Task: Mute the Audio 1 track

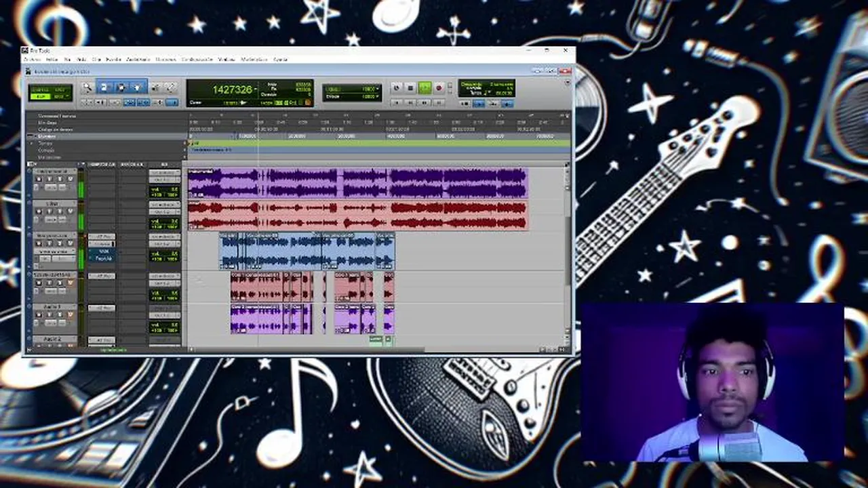Action: click(x=70, y=314)
